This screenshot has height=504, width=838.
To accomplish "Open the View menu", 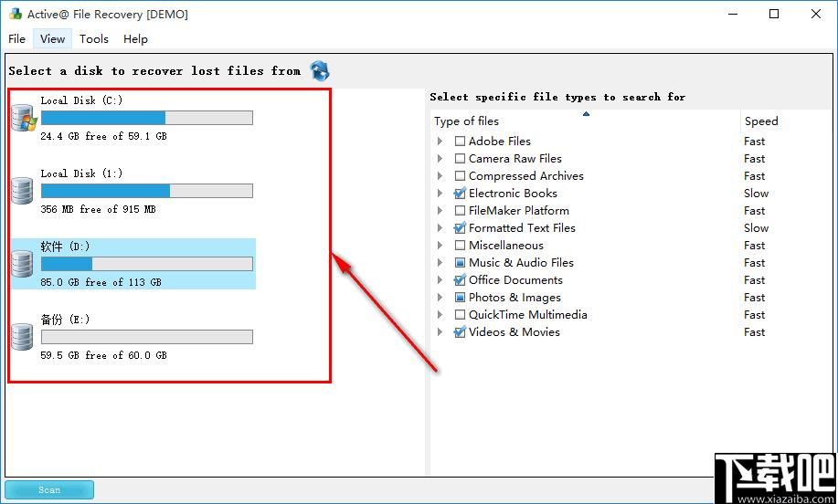I will [52, 39].
